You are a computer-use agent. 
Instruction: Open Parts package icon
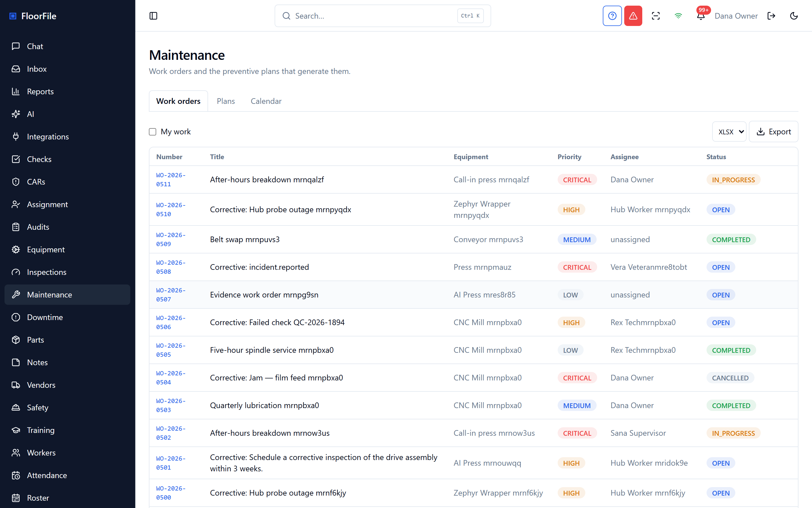point(16,340)
